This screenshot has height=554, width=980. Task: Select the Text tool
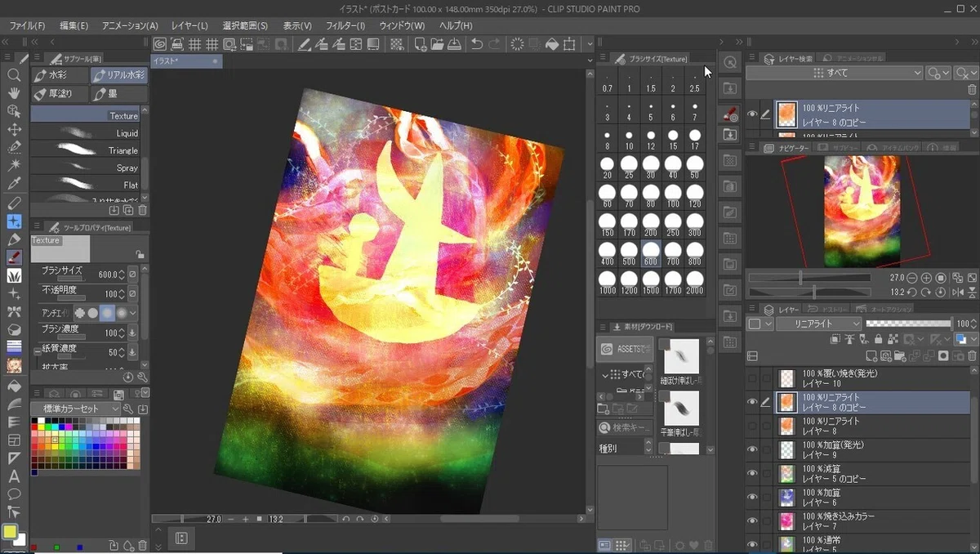click(x=14, y=476)
